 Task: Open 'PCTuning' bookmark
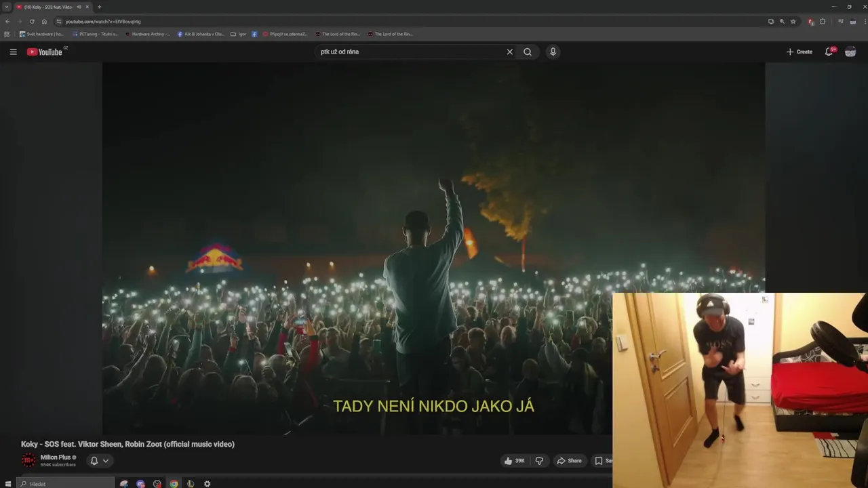(x=94, y=34)
